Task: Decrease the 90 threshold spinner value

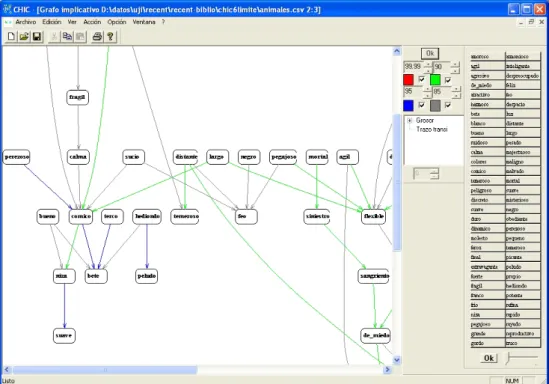Action: pyautogui.click(x=455, y=70)
